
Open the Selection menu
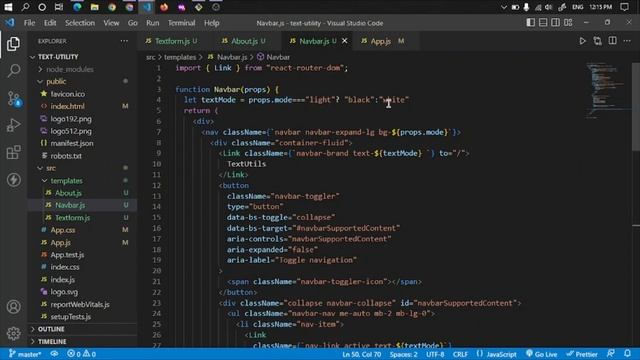point(80,23)
